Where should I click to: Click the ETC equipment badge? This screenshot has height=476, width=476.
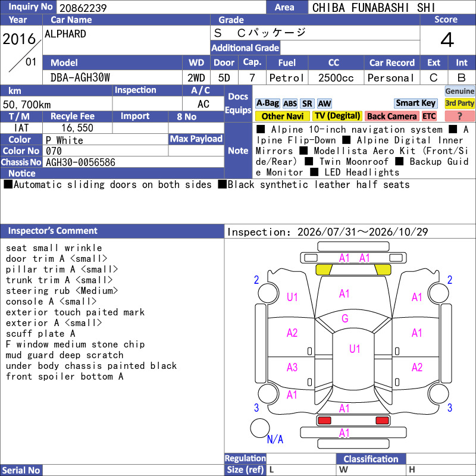(x=429, y=116)
